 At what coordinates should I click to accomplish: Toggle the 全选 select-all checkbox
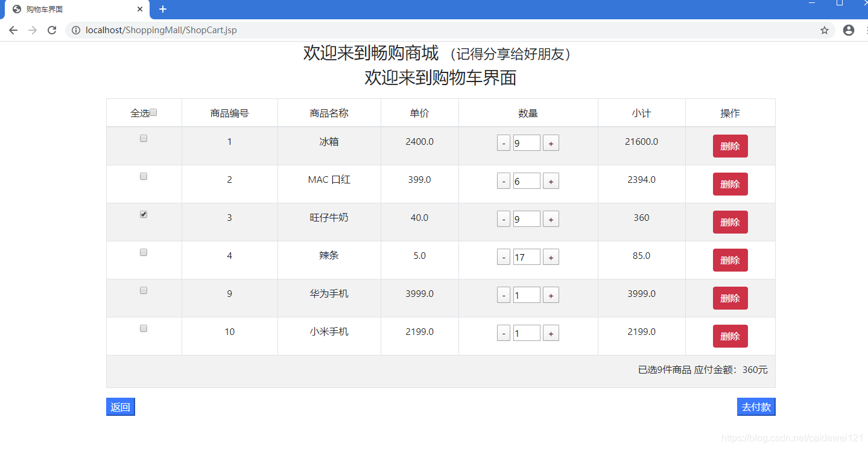point(153,112)
